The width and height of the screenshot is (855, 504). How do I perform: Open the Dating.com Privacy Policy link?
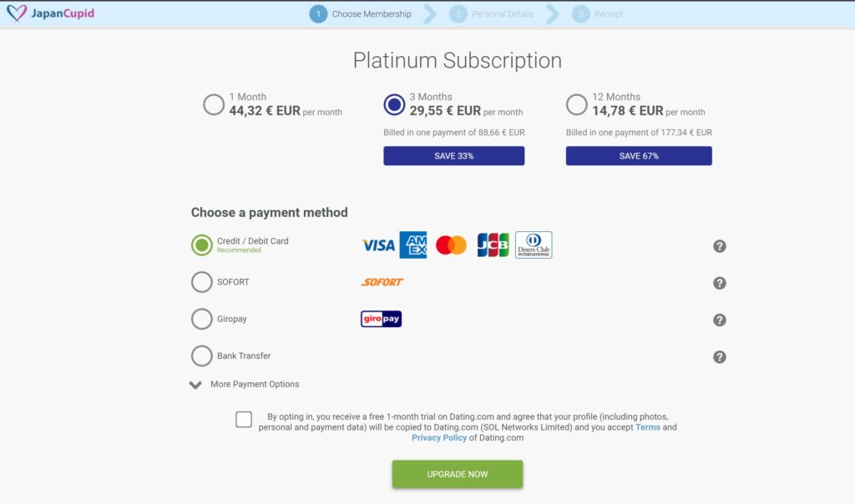439,438
